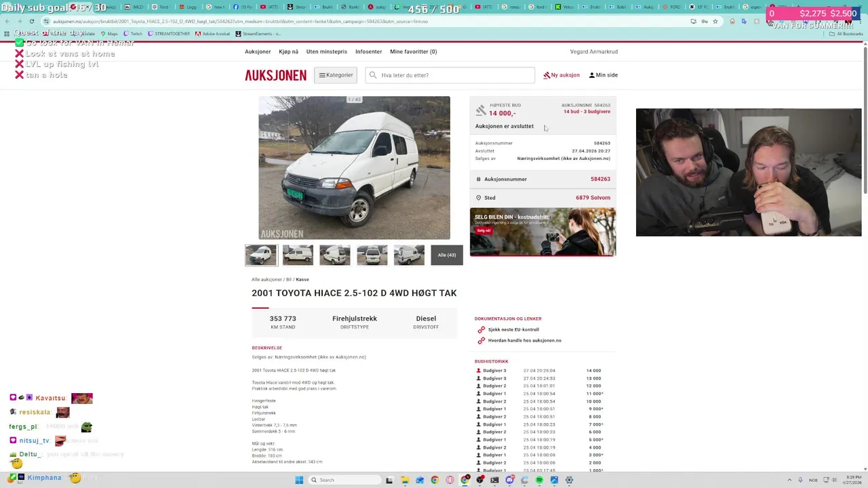Open the Kjøp nå menu item

(x=288, y=52)
